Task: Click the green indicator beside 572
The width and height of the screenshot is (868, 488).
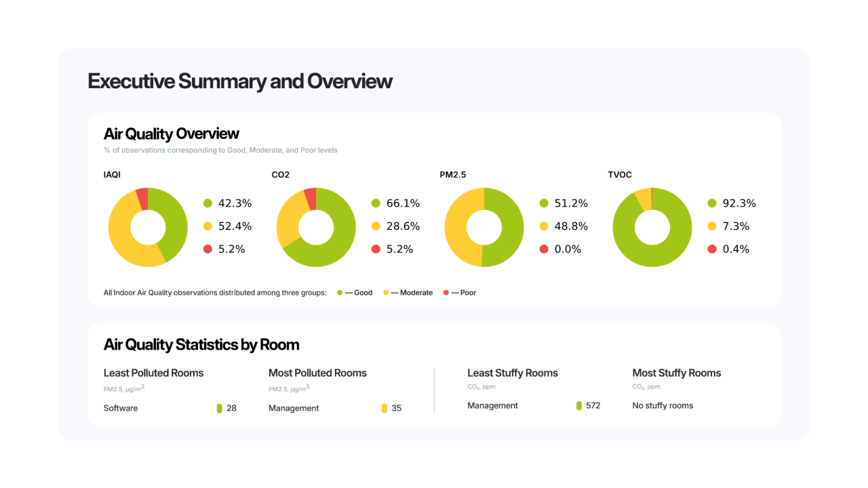Action: [579, 405]
